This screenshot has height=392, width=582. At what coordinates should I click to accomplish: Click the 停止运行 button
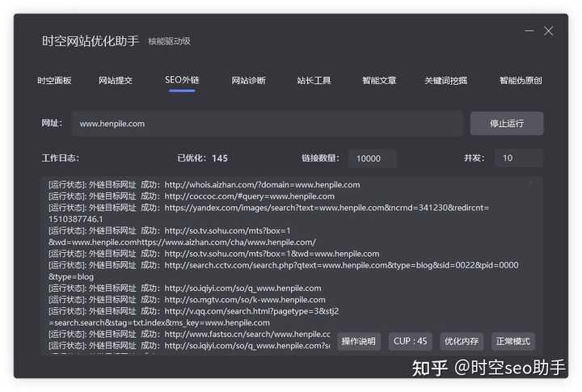[507, 123]
